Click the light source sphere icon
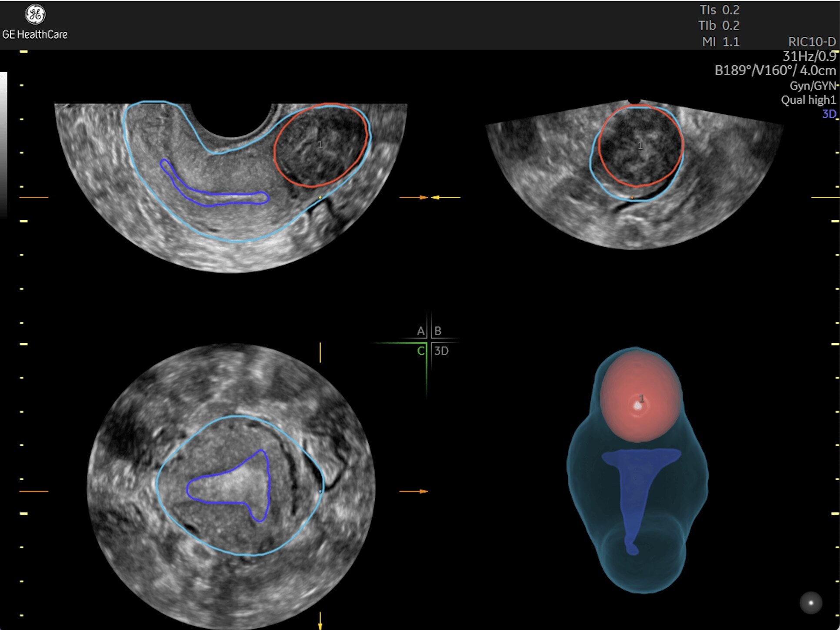Viewport: 840px width, 630px height. pyautogui.click(x=810, y=603)
